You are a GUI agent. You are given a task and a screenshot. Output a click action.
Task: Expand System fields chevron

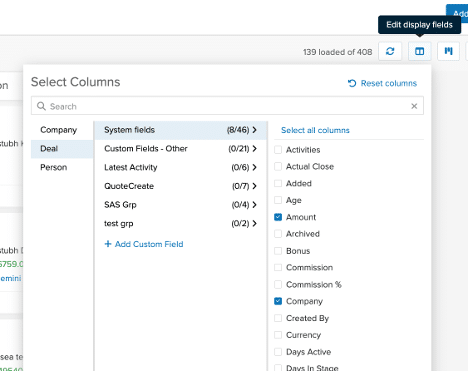[x=255, y=130]
